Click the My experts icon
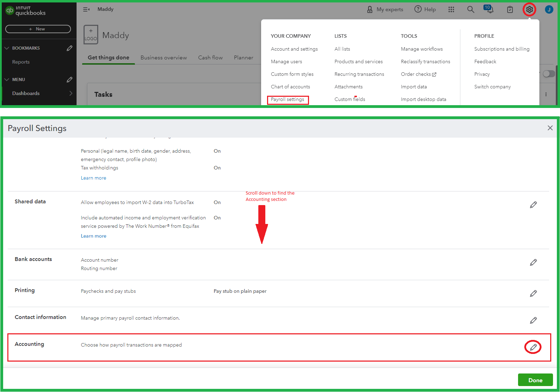The width and height of the screenshot is (560, 392). click(x=370, y=9)
